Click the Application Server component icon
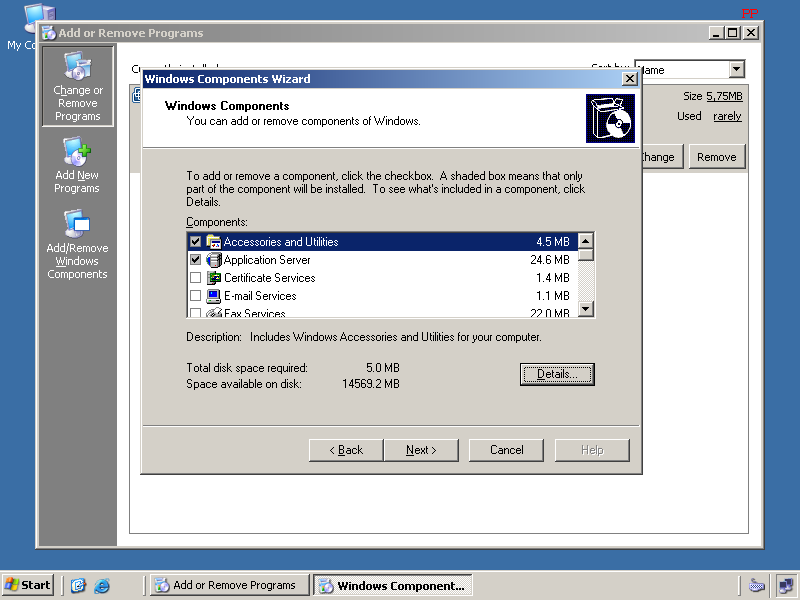This screenshot has width=800, height=600. tap(213, 260)
